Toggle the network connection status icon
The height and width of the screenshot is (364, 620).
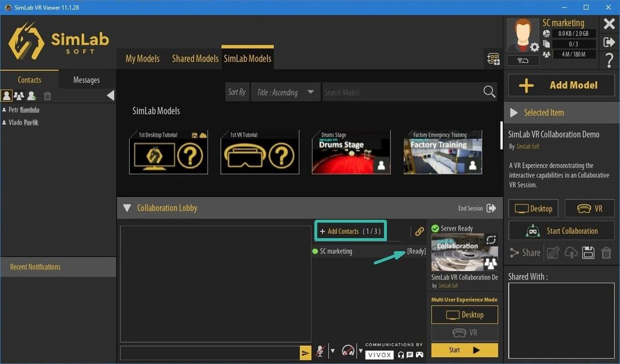tap(523, 60)
